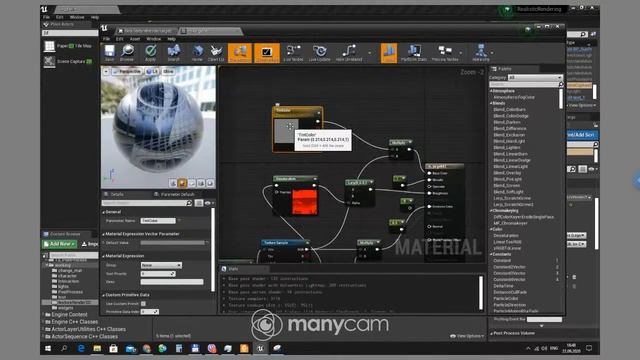Select Blend_Overlay in palette list
Image resolution: width=640 pixels, height=360 pixels.
(507, 173)
